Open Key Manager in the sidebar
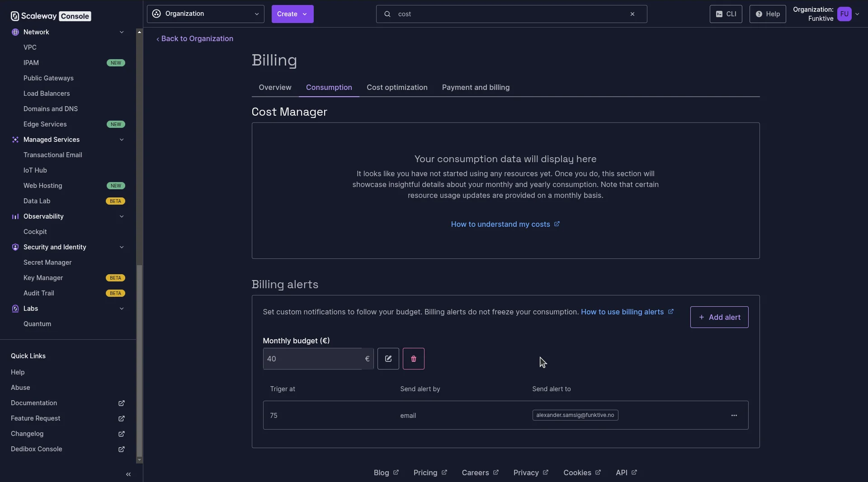The image size is (868, 482). coord(43,278)
